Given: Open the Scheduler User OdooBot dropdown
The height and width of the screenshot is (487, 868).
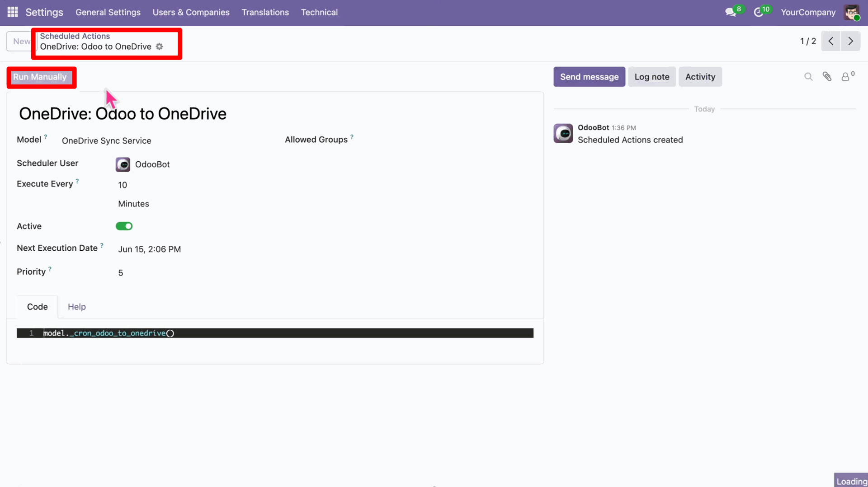Looking at the screenshot, I should pos(152,164).
